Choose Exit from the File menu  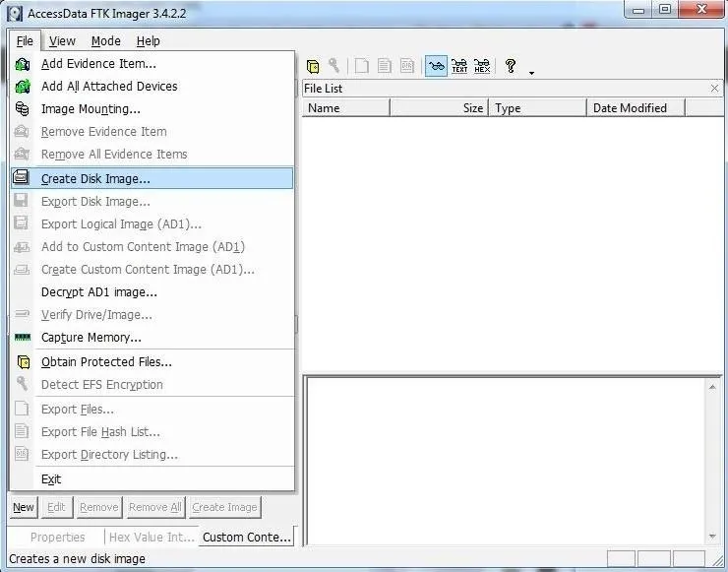click(x=152, y=479)
